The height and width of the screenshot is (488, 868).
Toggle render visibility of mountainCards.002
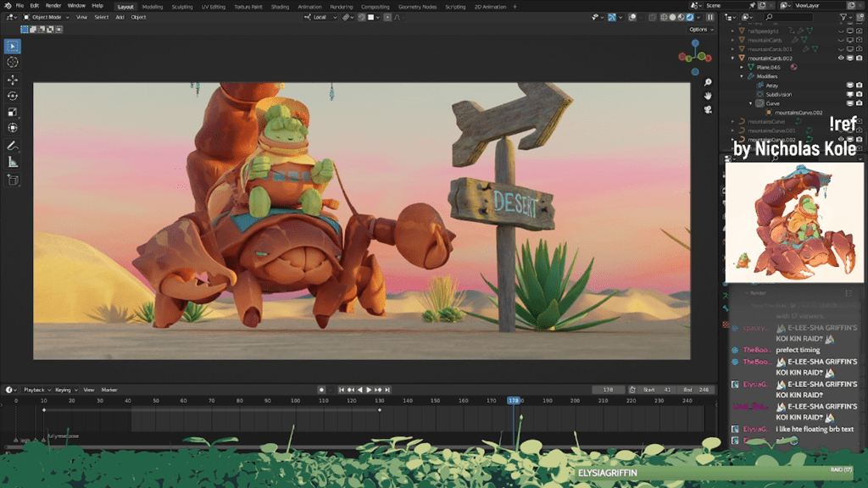[860, 58]
